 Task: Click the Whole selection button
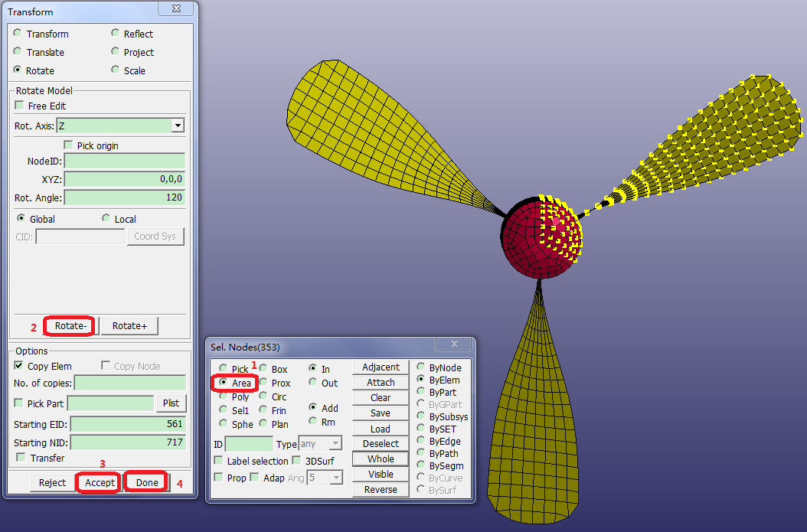point(381,459)
